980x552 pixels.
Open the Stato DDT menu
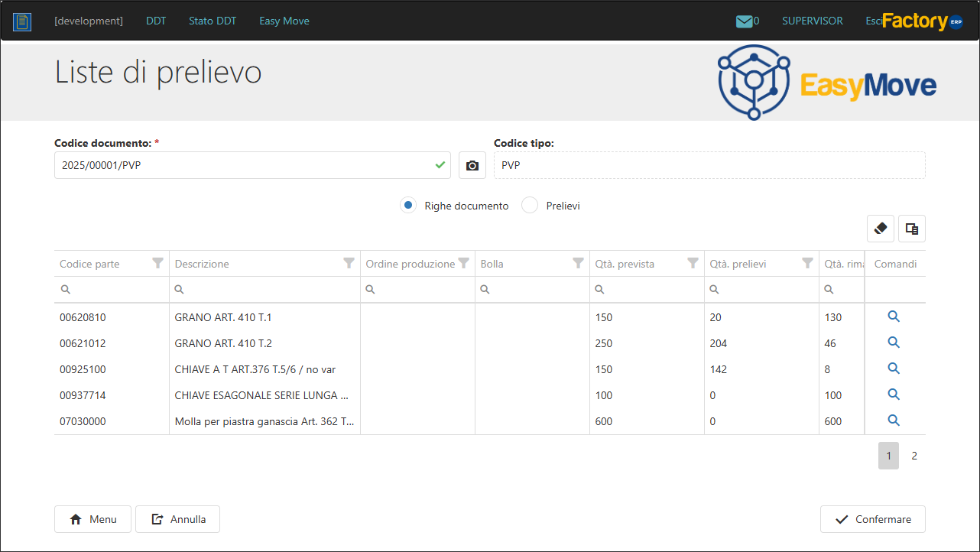pos(213,21)
